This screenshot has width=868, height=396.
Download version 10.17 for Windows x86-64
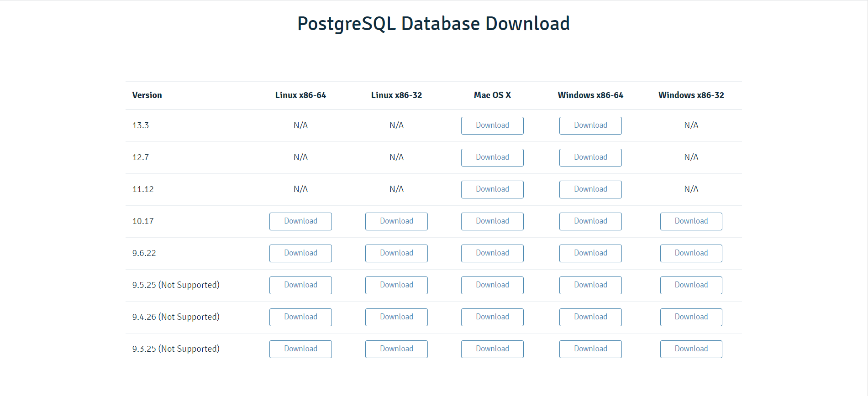(x=590, y=221)
